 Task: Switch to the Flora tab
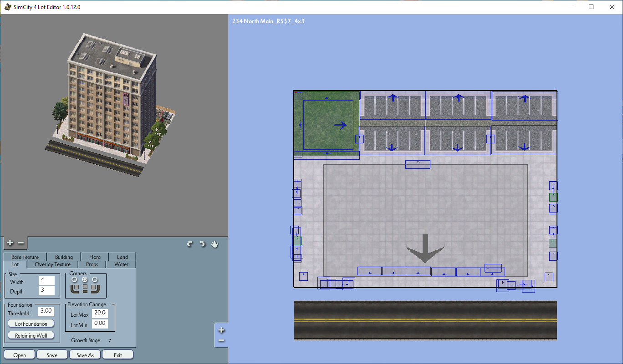[95, 257]
